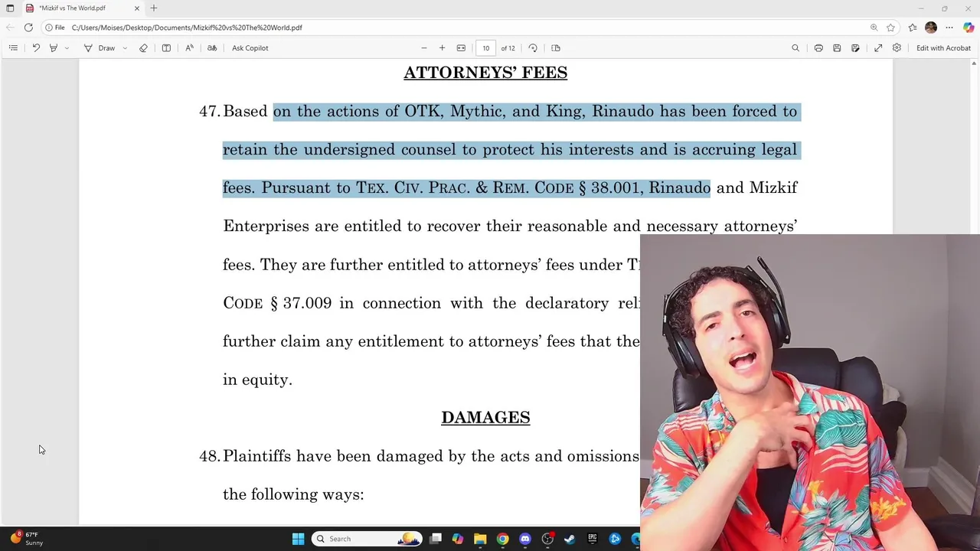The width and height of the screenshot is (980, 551).
Task: Open the Windows Start menu
Action: (x=299, y=539)
